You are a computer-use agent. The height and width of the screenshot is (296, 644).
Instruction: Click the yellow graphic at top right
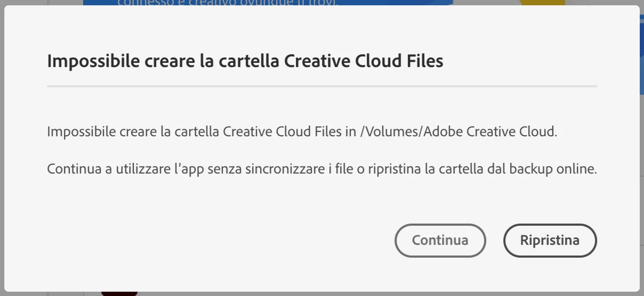541,3
